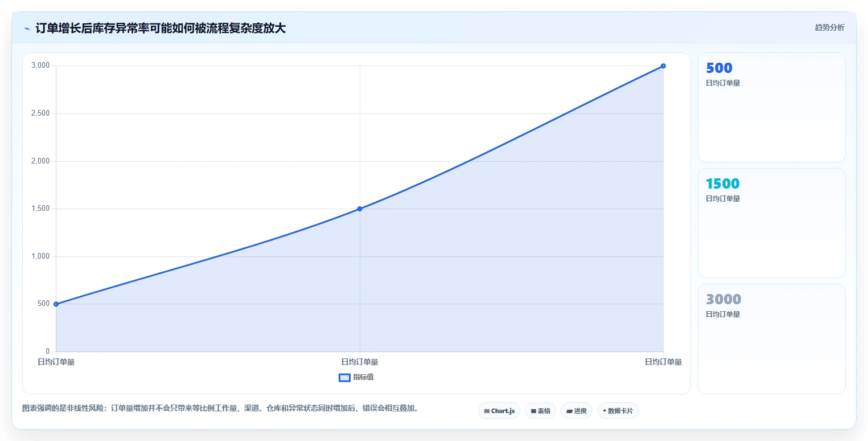This screenshot has width=868, height=441.
Task: Click the data point at value 1,500
Action: tap(360, 209)
